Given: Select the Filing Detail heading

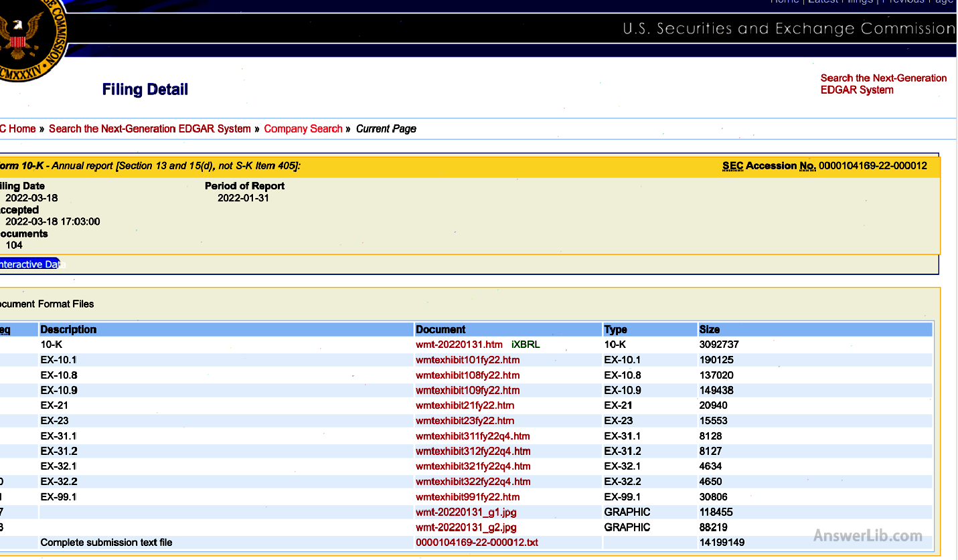Looking at the screenshot, I should tap(145, 90).
